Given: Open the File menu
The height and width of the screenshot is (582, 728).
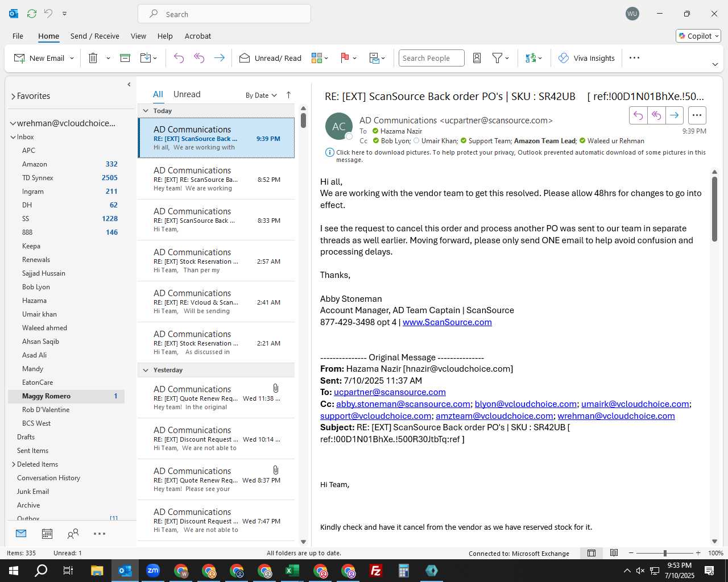Looking at the screenshot, I should (18, 36).
